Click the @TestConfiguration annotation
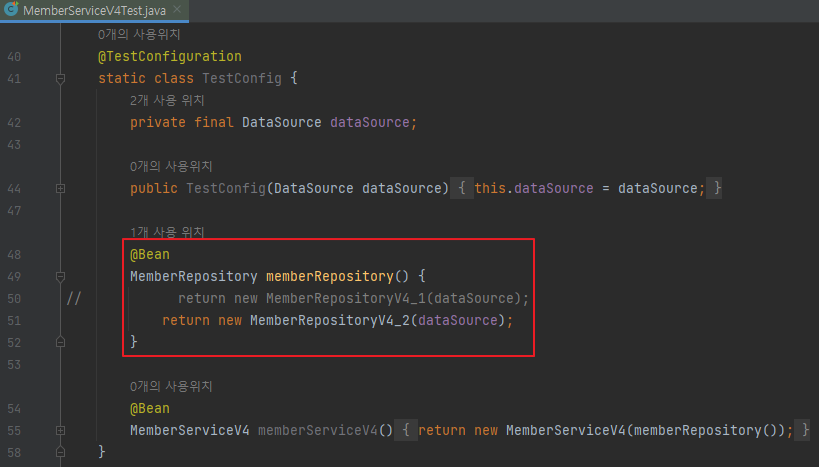Image resolution: width=819 pixels, height=467 pixels. click(x=170, y=56)
